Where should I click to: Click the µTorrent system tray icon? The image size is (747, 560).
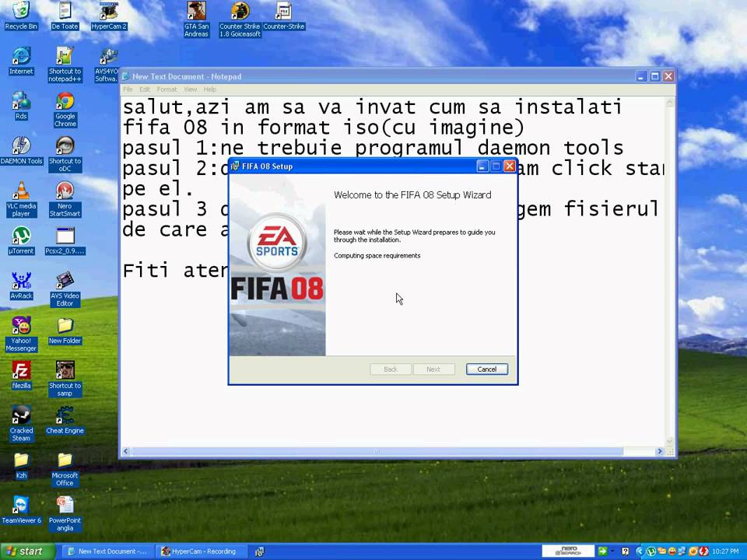click(x=651, y=551)
